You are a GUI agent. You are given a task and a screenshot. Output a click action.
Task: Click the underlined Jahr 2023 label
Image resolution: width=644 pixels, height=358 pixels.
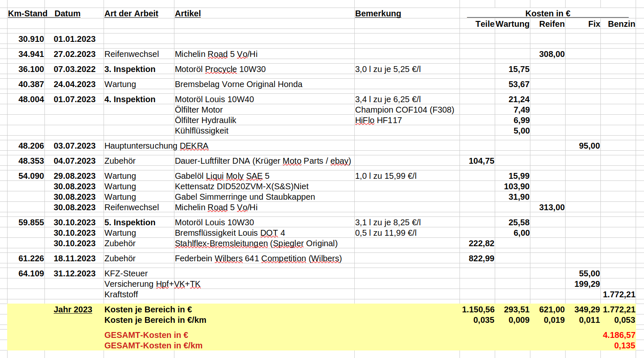(x=73, y=309)
